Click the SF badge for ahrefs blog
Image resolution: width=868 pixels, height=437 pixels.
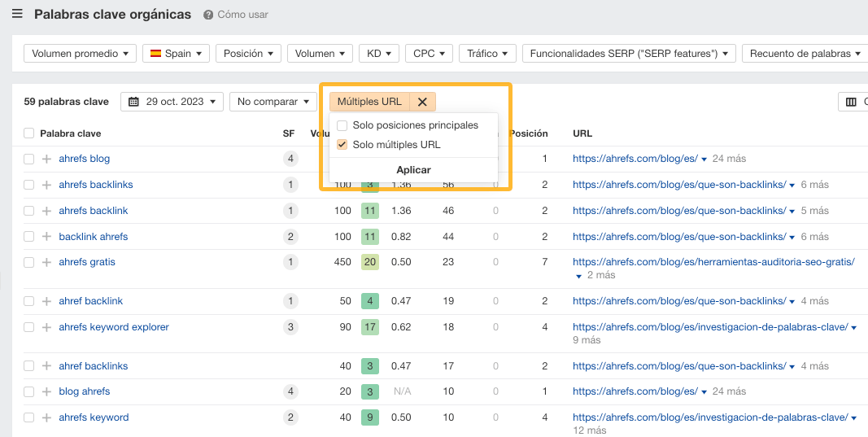point(290,159)
